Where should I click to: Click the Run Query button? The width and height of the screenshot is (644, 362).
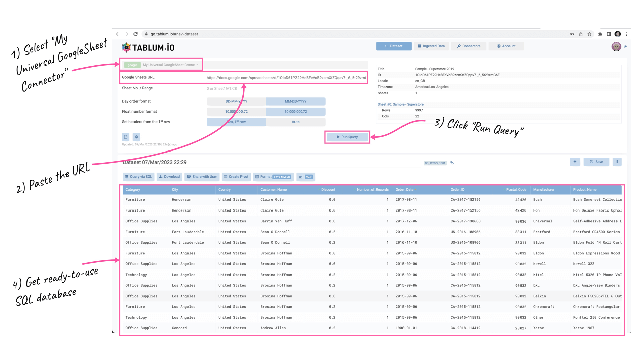point(347,137)
